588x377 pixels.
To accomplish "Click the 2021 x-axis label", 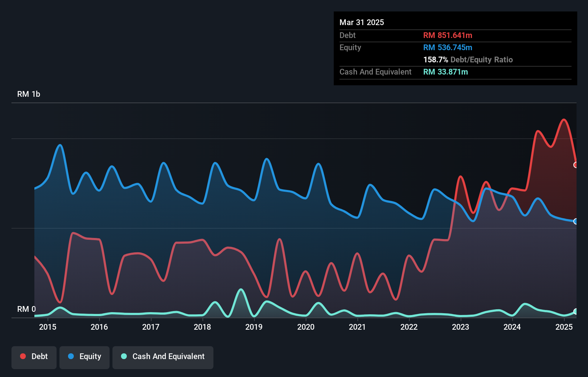I will 357,327.
